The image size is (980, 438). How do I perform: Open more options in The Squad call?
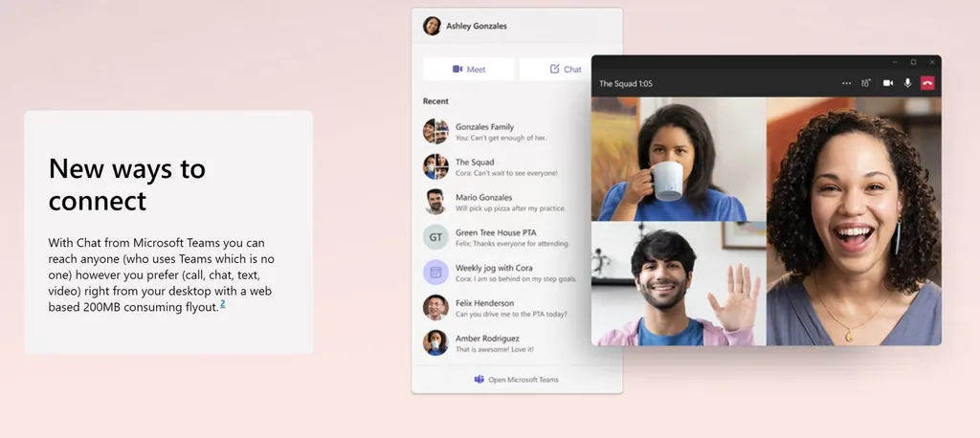coord(846,83)
